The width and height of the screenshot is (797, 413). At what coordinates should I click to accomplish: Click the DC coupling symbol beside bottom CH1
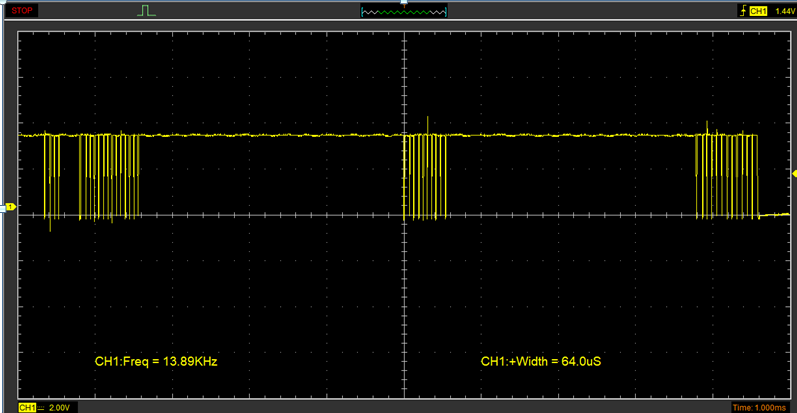click(x=42, y=407)
